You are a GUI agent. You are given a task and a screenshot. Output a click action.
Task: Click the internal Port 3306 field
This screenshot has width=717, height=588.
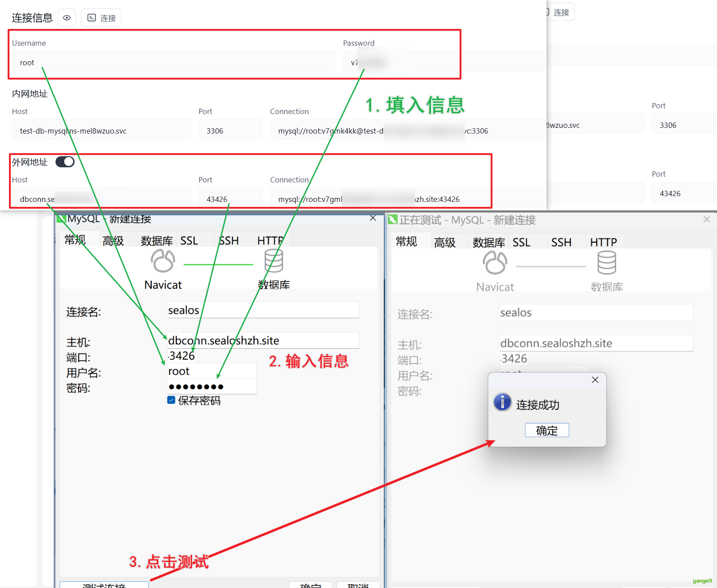click(x=230, y=130)
